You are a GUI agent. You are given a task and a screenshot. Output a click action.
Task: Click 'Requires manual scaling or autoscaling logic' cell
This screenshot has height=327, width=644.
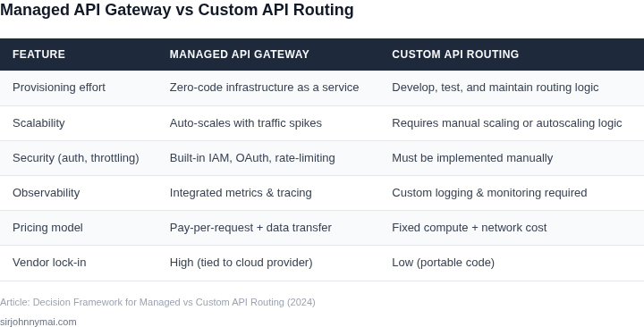tap(507, 123)
